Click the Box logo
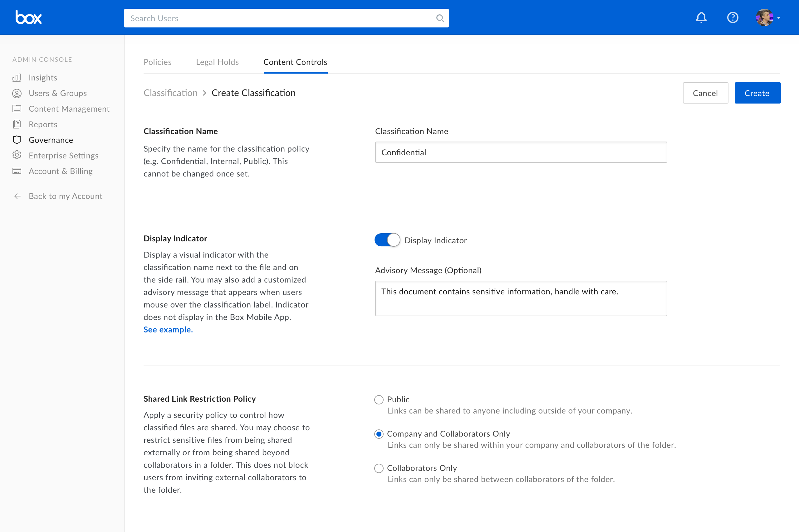 [28, 17]
